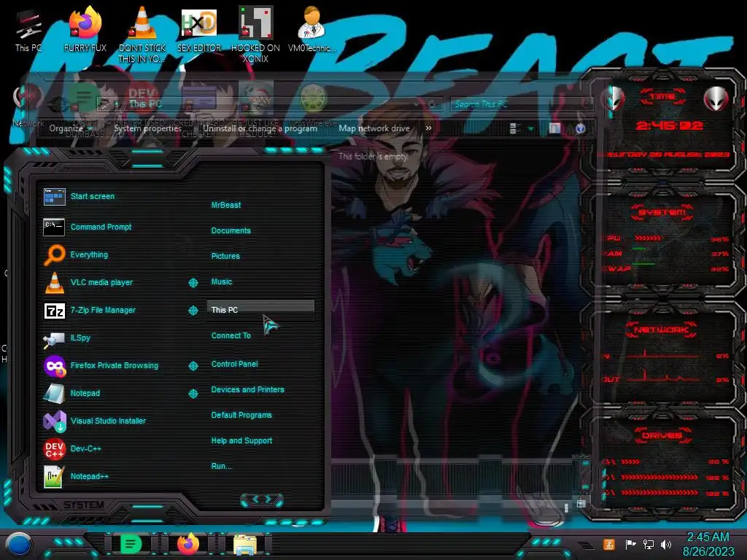Select the HOOKED ON XONIX desktop icon

click(255, 34)
